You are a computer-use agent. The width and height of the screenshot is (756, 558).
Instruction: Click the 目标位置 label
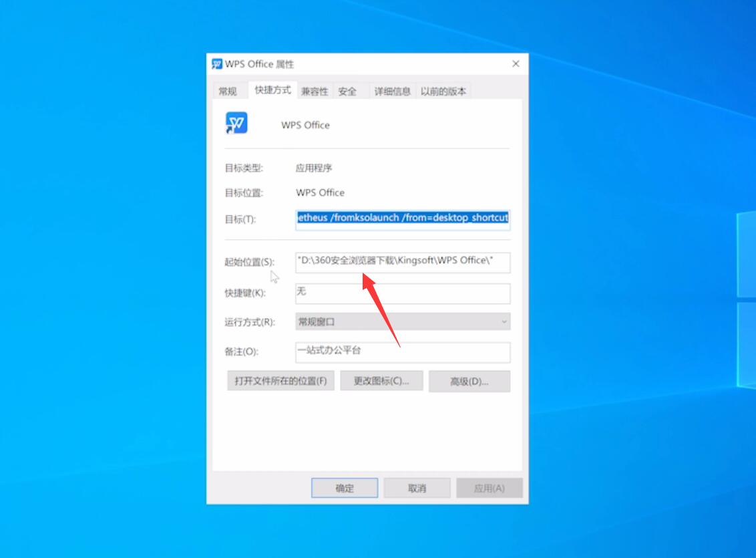pyautogui.click(x=244, y=193)
